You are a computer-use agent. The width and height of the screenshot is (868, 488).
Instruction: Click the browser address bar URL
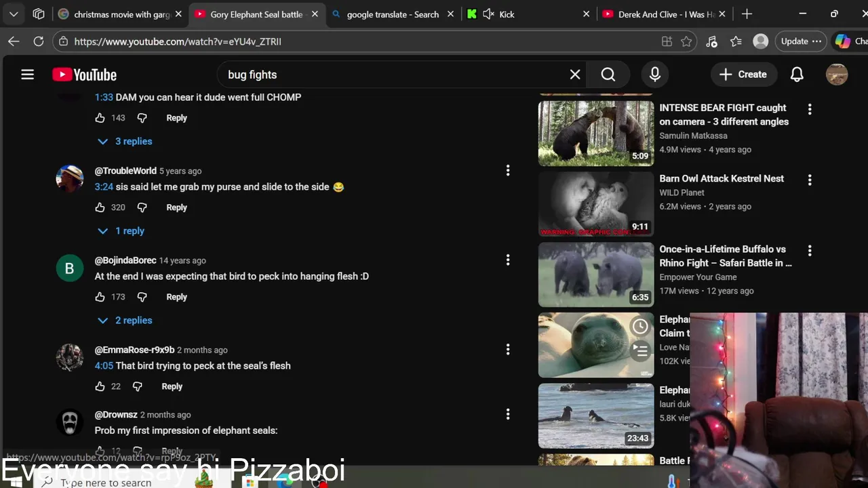(x=178, y=41)
